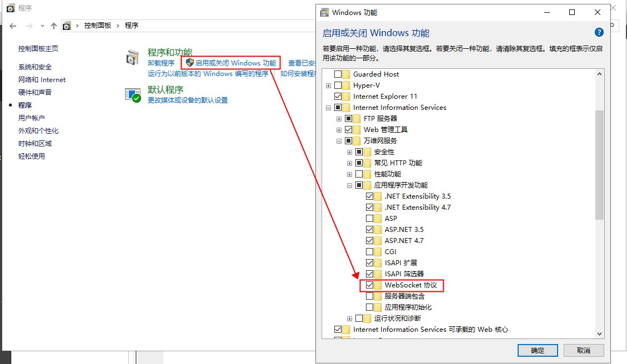Click 控制面板 in the address breadcrumb

tap(98, 26)
